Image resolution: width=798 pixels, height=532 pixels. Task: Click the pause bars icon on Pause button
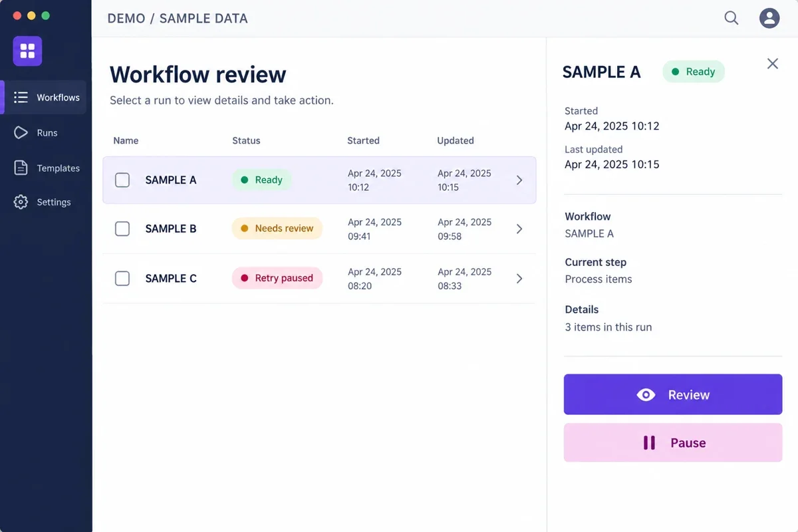pyautogui.click(x=649, y=443)
